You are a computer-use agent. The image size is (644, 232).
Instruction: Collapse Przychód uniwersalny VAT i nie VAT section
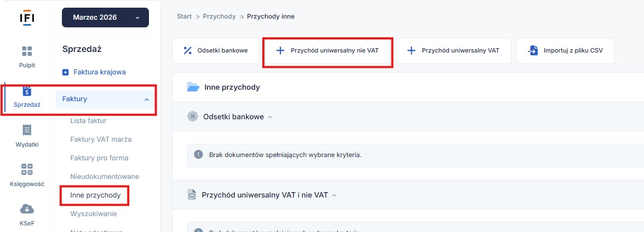click(x=334, y=195)
